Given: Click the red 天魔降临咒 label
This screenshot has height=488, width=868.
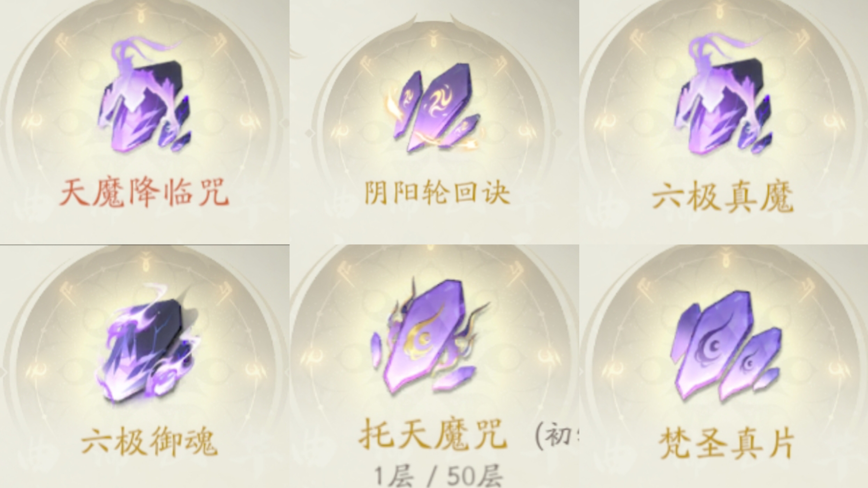Looking at the screenshot, I should point(144,193).
